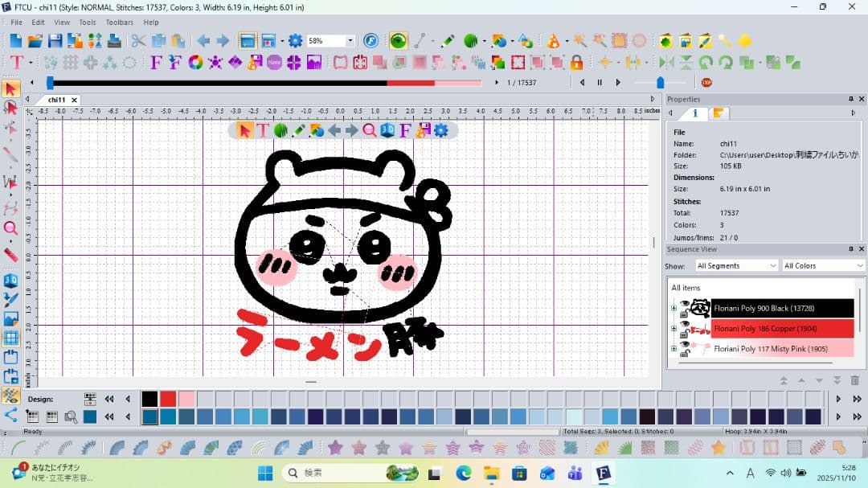Click the Open file folder icon
The image size is (868, 488).
[x=35, y=41]
